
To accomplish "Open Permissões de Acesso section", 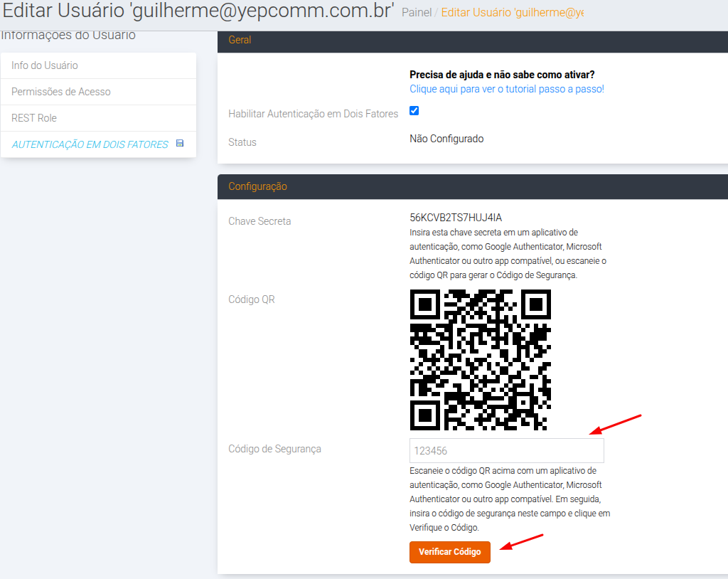I will tap(98, 92).
